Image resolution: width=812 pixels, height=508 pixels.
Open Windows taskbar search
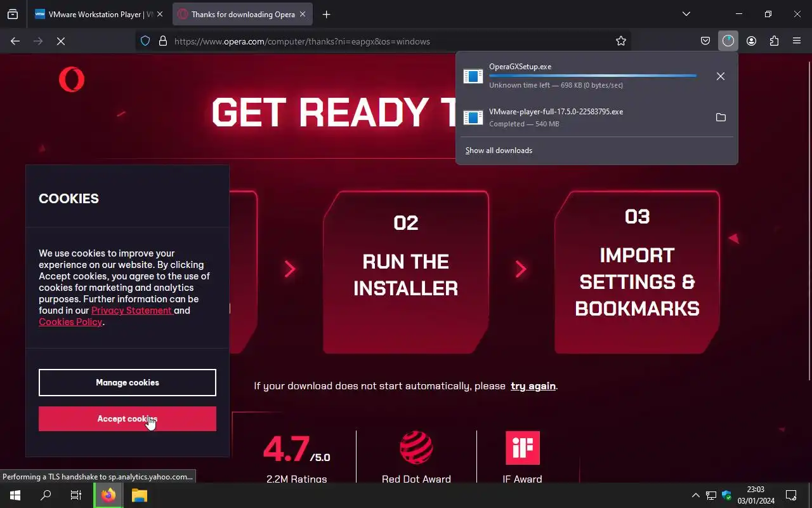point(46,495)
